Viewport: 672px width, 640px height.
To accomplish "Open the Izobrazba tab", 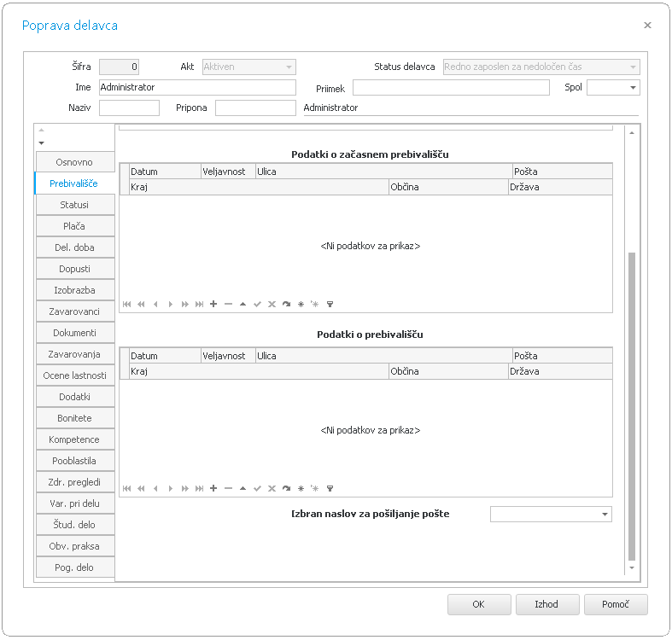I will (x=75, y=290).
